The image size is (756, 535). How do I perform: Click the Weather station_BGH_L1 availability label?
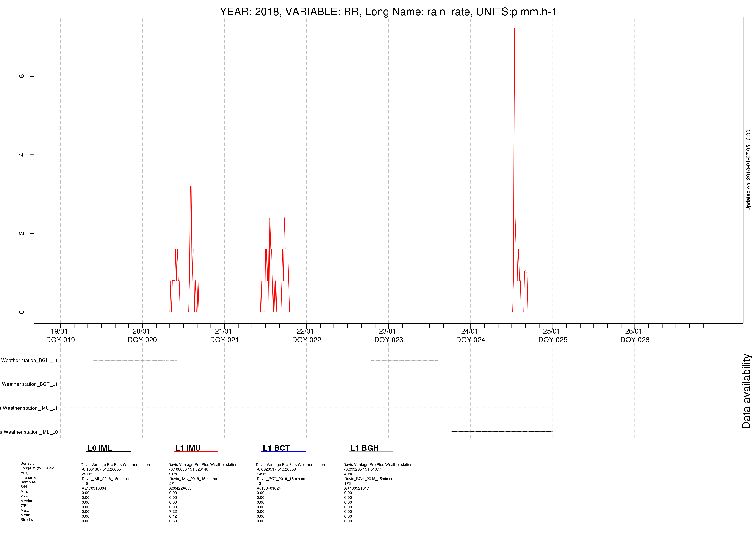29,360
